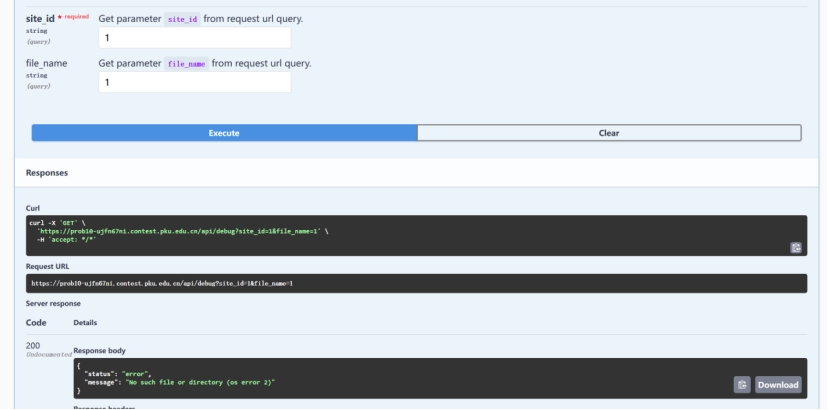Copy the response body to clipboard
The width and height of the screenshot is (828, 410).
click(742, 384)
